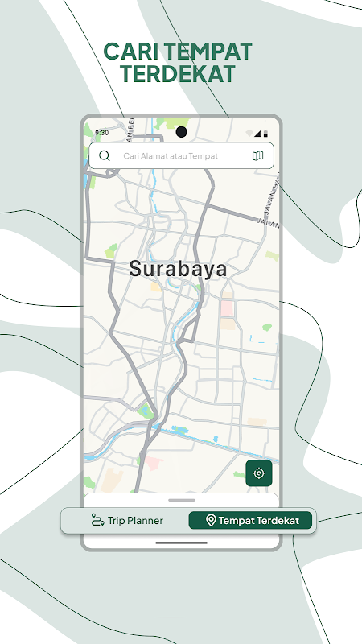Click the Surabaya city label on map

click(178, 270)
